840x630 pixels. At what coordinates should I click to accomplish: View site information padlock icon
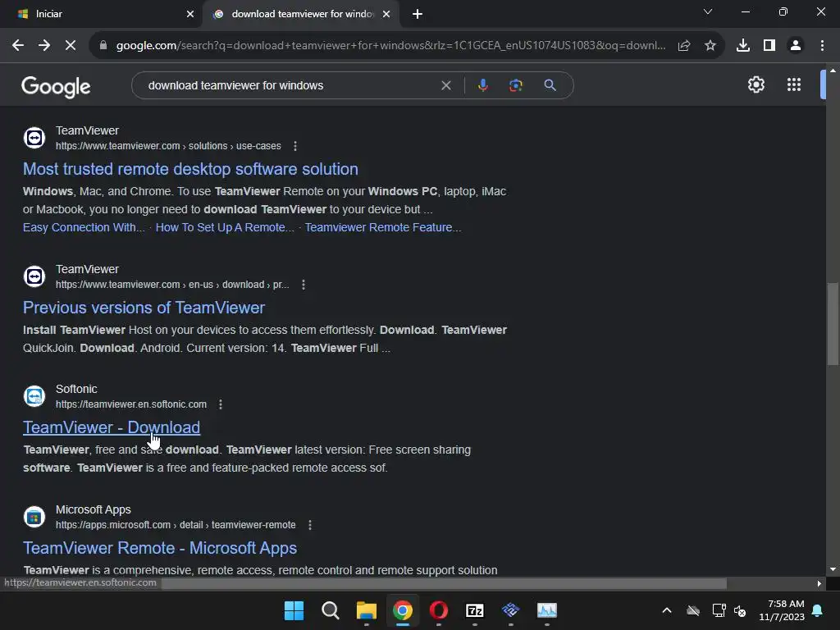(103, 46)
